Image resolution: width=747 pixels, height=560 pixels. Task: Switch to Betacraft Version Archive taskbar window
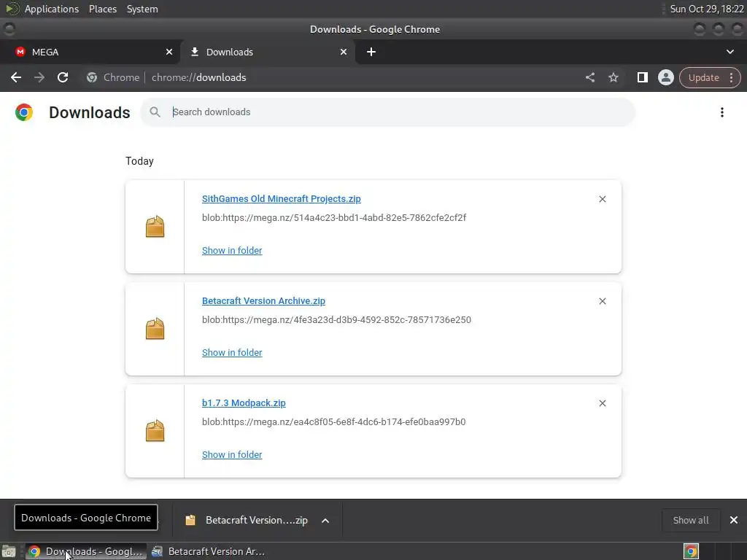tap(209, 551)
